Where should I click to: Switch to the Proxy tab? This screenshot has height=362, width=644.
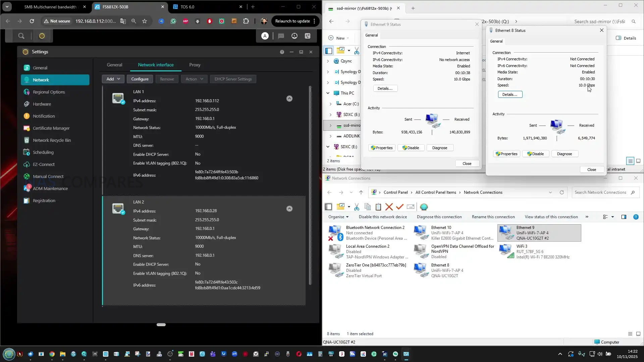(x=195, y=65)
